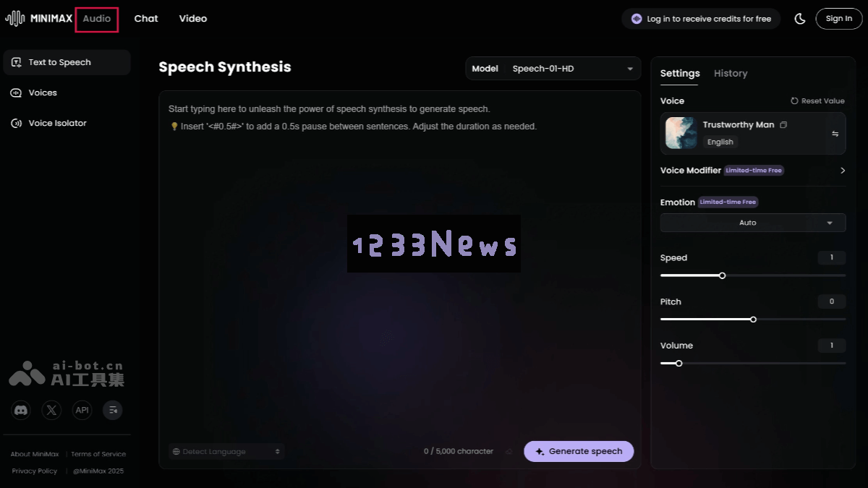Image resolution: width=868 pixels, height=488 pixels.
Task: Open the Chat menu item
Action: point(146,19)
